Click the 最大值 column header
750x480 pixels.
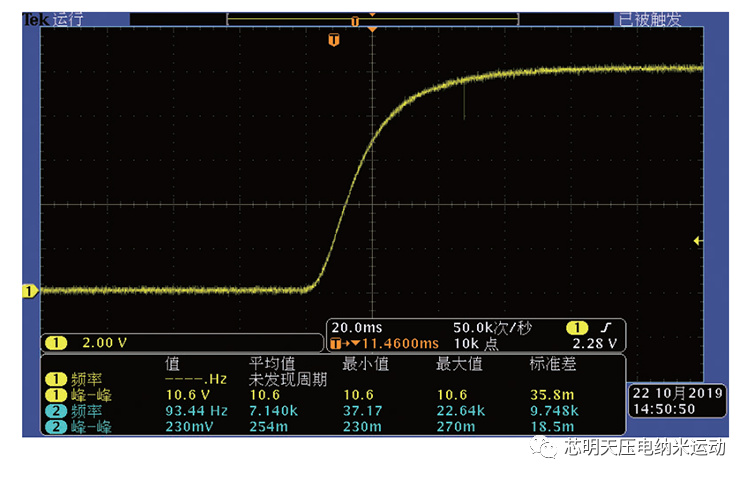(459, 364)
